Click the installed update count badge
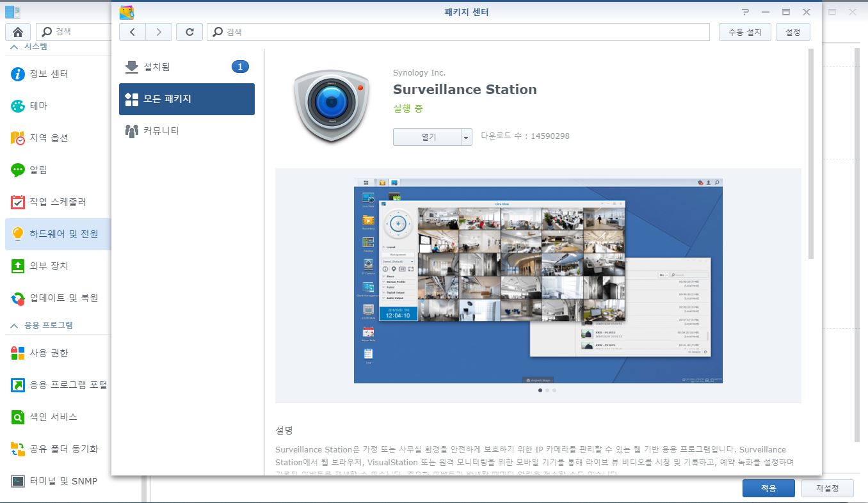This screenshot has height=503, width=868. 240,67
